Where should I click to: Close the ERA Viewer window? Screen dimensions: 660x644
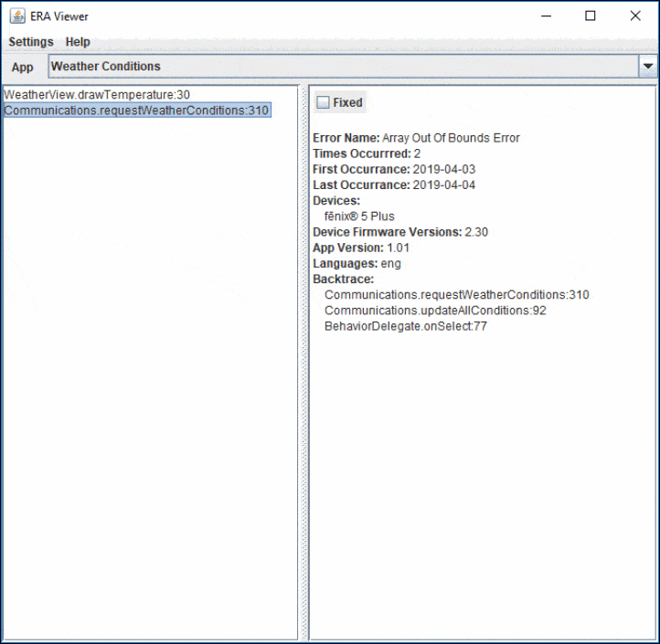[635, 16]
